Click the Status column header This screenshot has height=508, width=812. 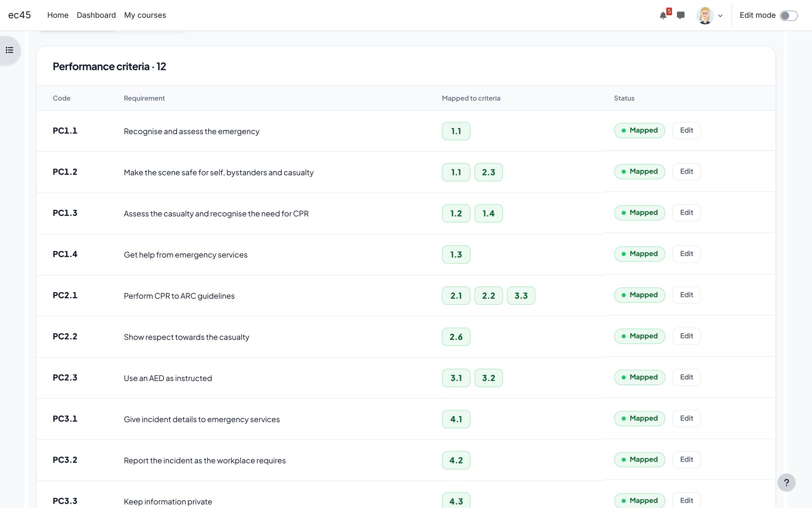click(x=624, y=98)
